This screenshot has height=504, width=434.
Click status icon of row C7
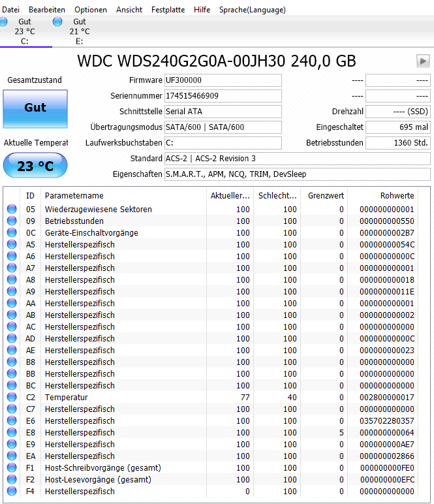click(x=12, y=409)
